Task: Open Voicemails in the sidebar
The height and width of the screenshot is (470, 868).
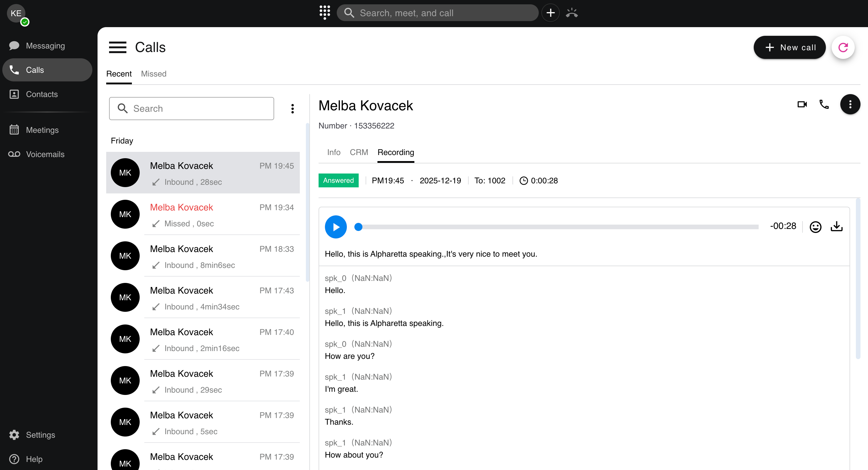Action: 45,154
